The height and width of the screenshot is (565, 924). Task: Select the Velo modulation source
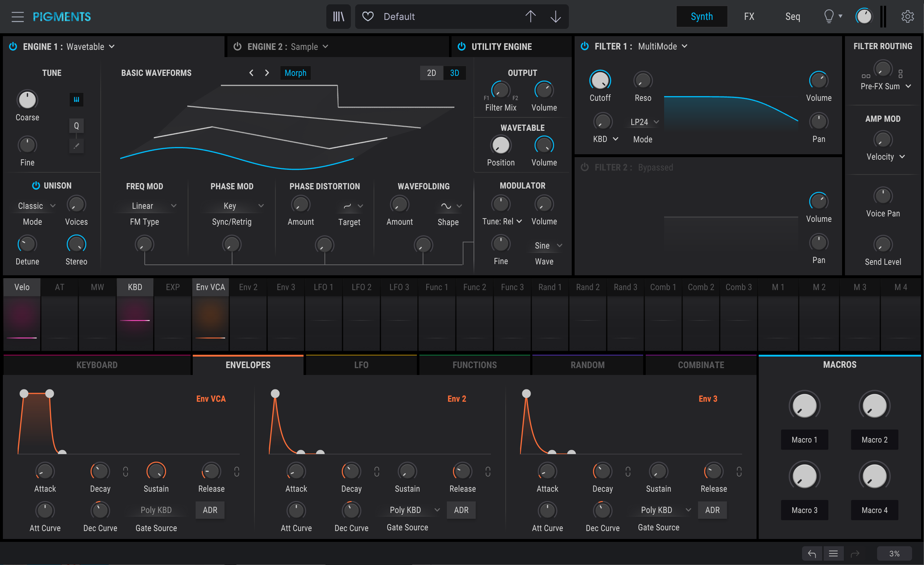tap(22, 287)
